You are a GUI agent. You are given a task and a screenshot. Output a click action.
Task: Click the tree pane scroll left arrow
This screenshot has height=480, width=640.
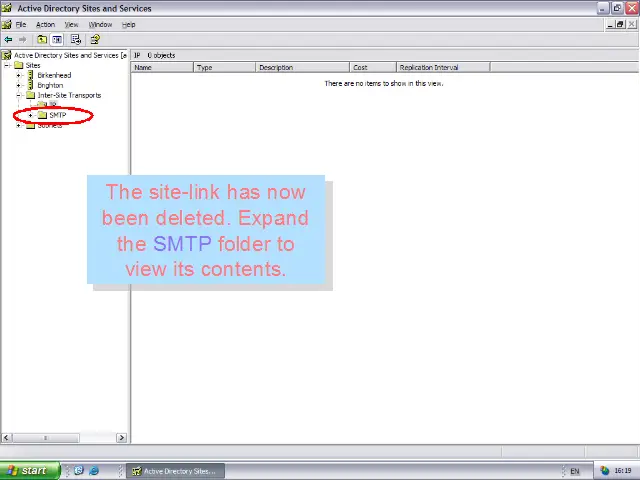click(6, 438)
